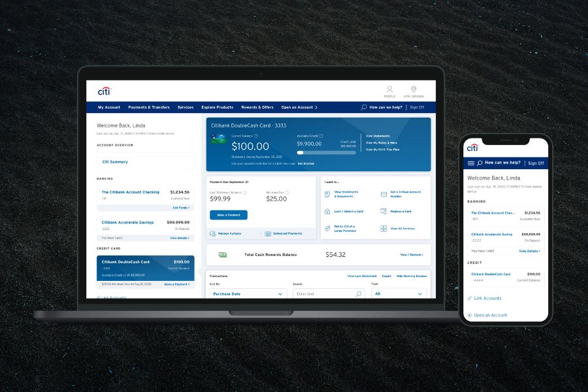This screenshot has width=588, height=392.
Task: Open the Payments & Transfers menu
Action: pos(148,107)
